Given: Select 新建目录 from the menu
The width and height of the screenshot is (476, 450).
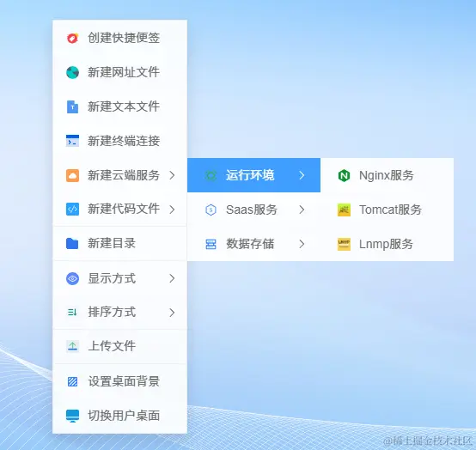Looking at the screenshot, I should (120, 243).
